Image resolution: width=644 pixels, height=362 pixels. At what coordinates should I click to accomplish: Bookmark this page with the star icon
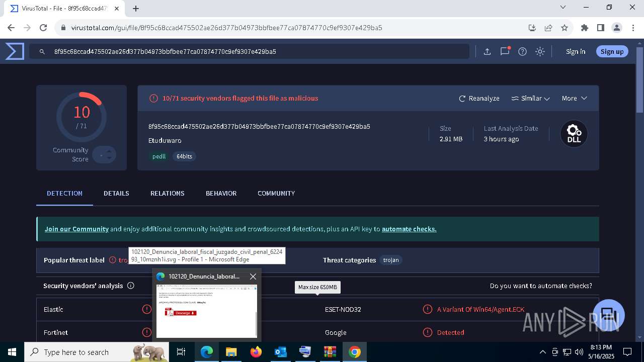tap(565, 28)
